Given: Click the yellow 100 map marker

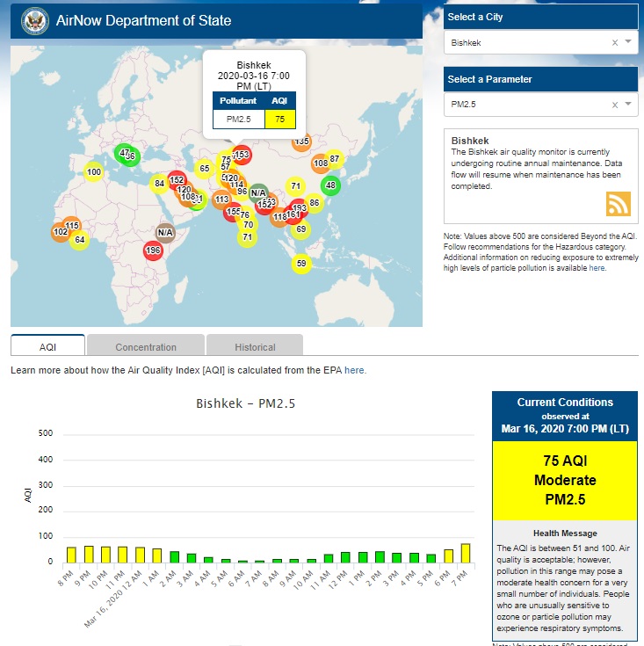Looking at the screenshot, I should point(94,172).
